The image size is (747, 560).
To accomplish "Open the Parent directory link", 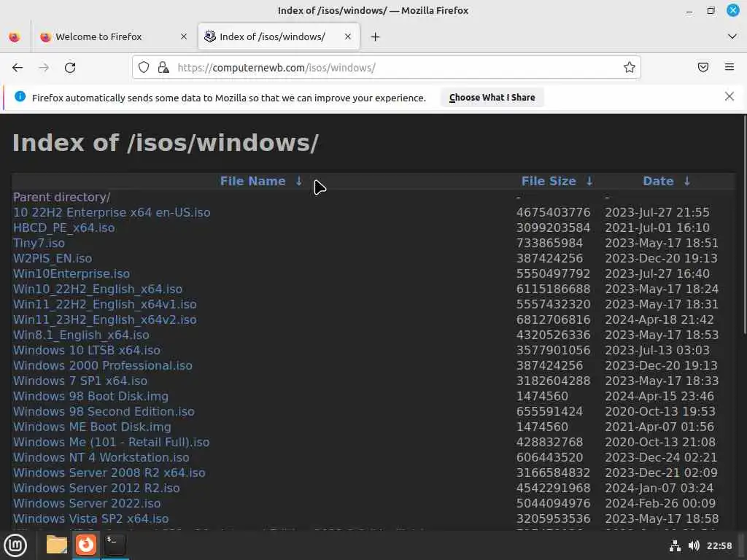I will [62, 197].
